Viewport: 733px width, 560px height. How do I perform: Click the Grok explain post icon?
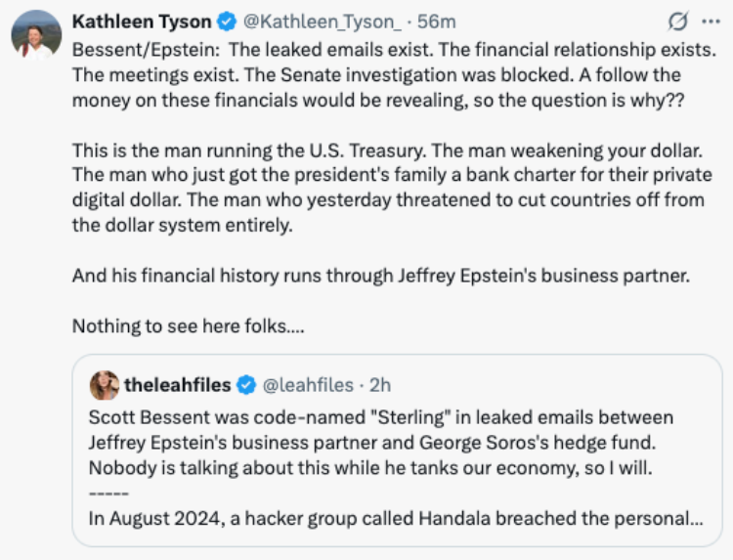[678, 22]
